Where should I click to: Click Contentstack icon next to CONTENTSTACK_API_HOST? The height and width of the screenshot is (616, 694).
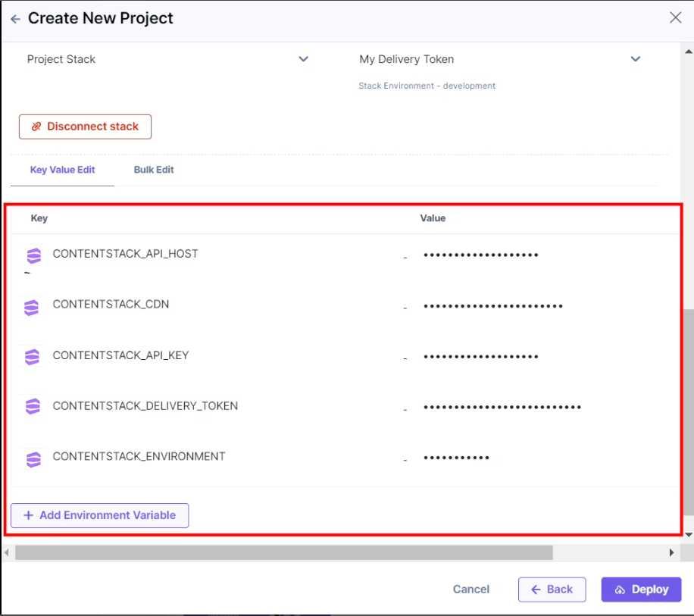[x=34, y=256]
